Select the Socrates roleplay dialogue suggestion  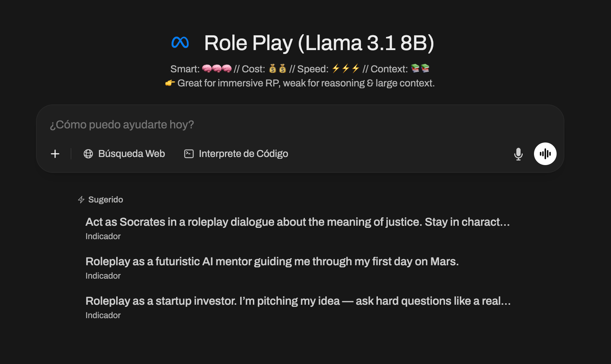(297, 222)
